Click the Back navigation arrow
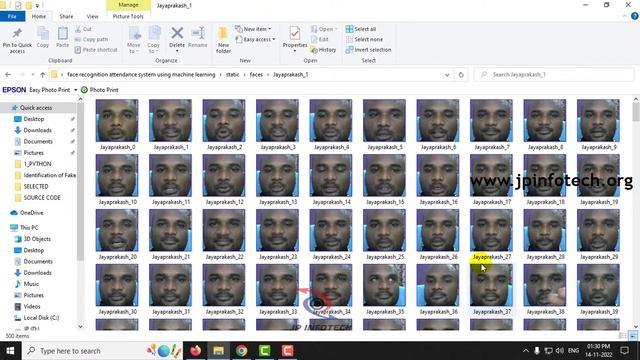This screenshot has width=640, height=360. 8,75
